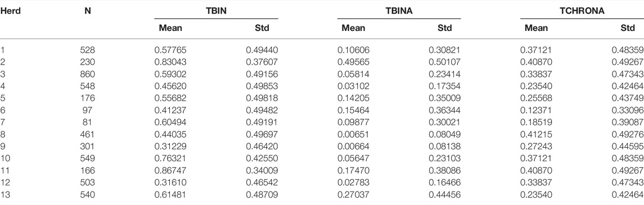The image size is (644, 205).
Task: Select the Mean subheader under TCHRONA
Action: point(537,28)
